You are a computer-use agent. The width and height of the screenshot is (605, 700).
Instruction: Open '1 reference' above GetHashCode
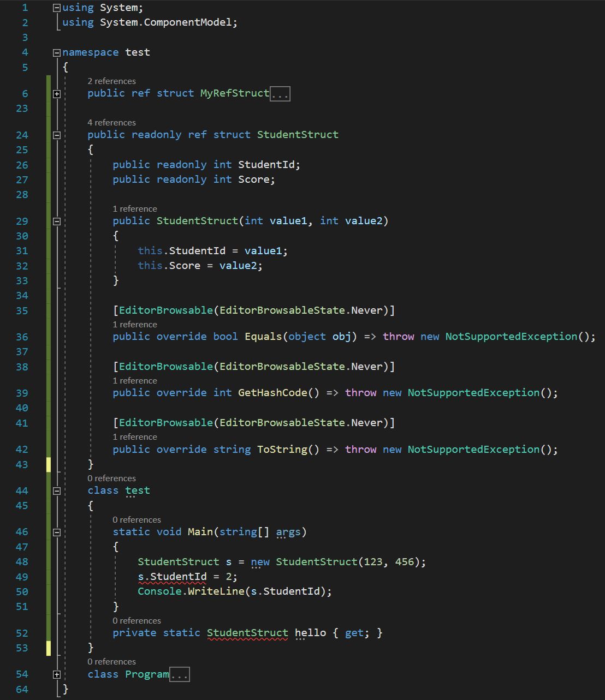click(x=134, y=380)
